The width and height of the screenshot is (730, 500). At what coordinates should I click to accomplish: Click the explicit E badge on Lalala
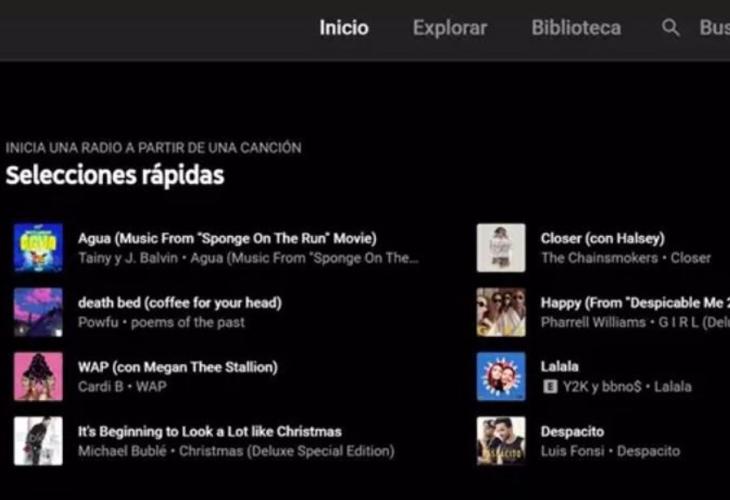tap(550, 386)
